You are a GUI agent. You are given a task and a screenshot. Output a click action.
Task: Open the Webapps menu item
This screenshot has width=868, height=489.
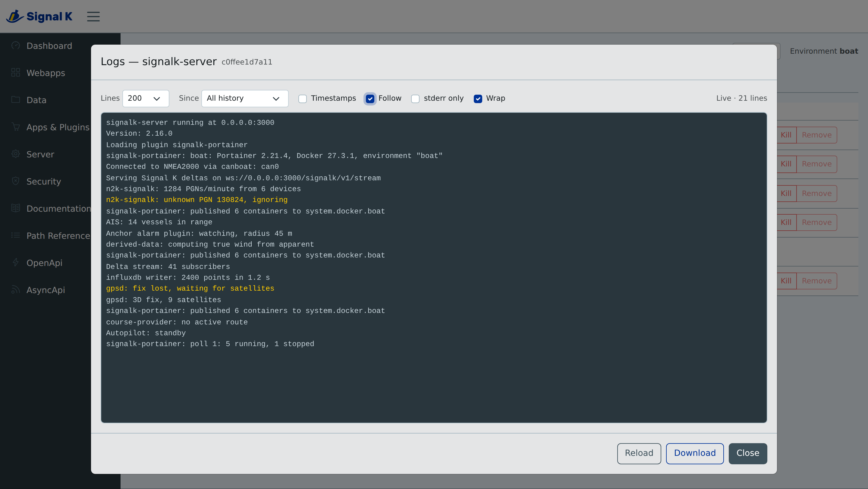[46, 73]
